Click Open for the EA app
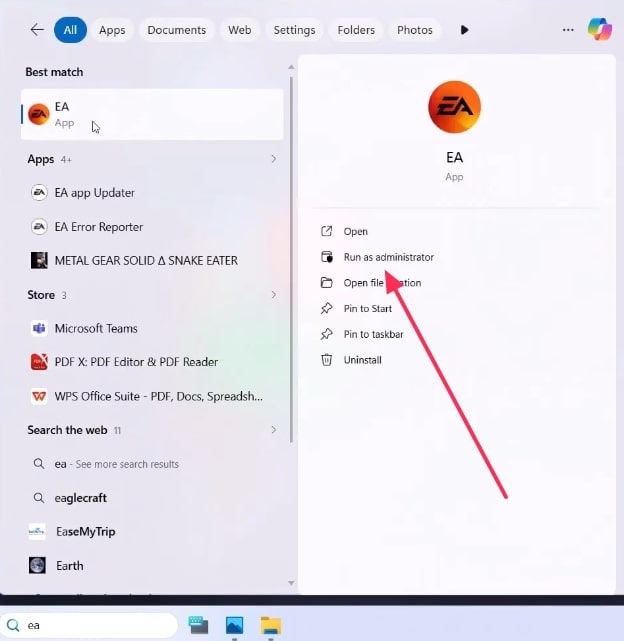The width and height of the screenshot is (624, 641). (355, 231)
